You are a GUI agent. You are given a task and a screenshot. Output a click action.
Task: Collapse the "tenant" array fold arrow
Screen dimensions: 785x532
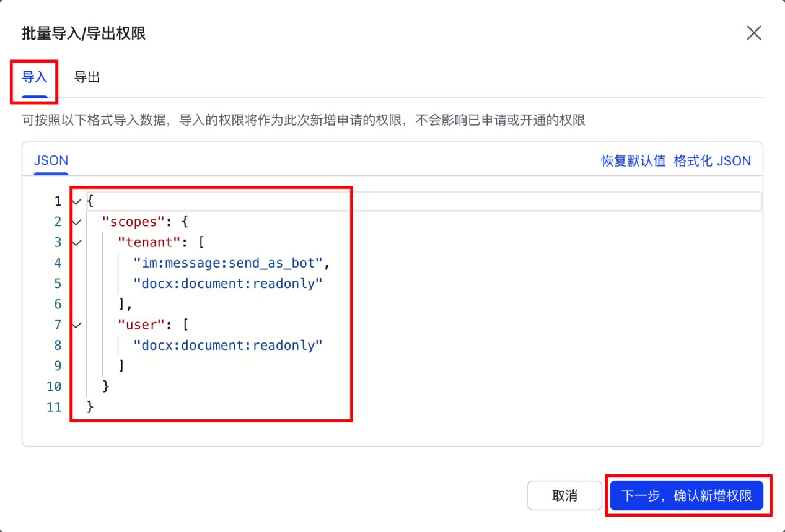pyautogui.click(x=76, y=242)
